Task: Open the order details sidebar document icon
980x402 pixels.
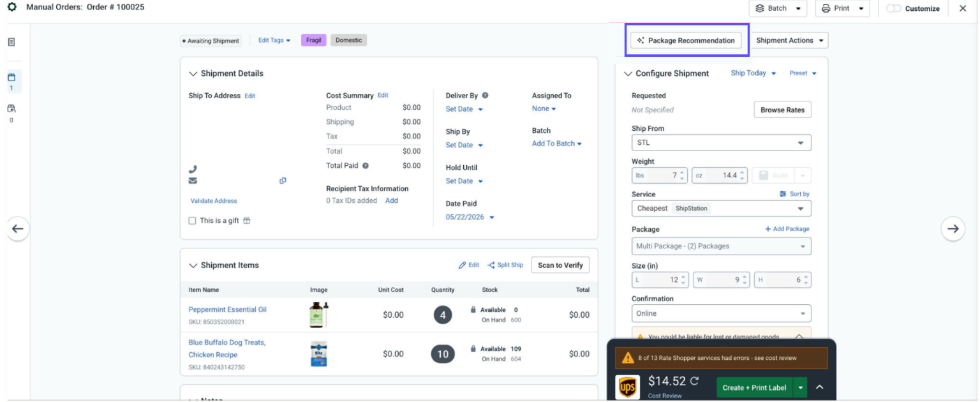Action: (11, 42)
